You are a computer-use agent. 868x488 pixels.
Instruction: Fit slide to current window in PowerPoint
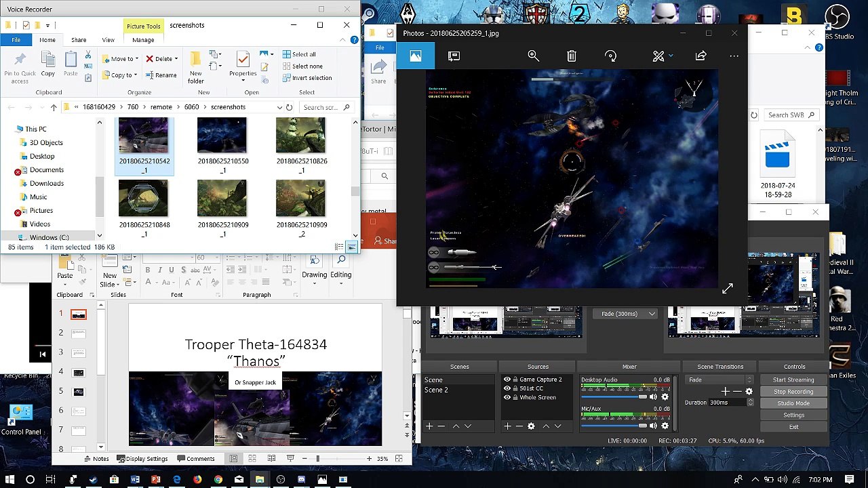[400, 459]
